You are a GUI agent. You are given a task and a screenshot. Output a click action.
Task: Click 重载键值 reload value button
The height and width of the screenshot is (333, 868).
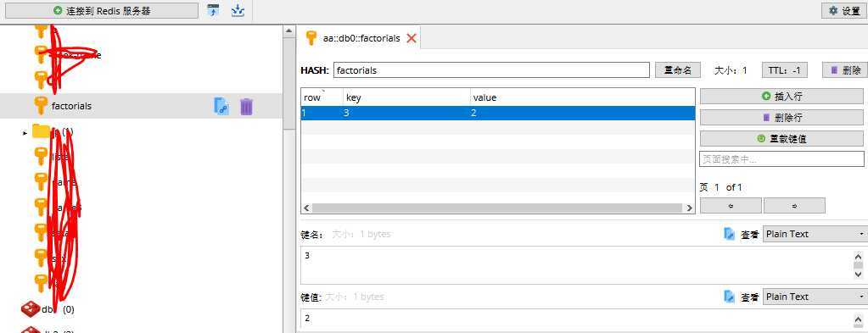pyautogui.click(x=781, y=139)
